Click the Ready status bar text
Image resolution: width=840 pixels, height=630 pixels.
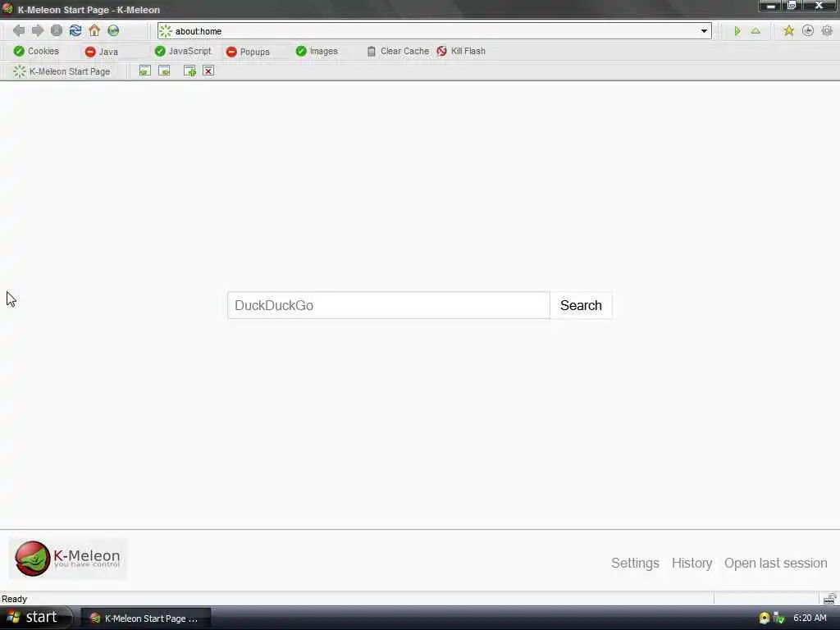15,599
